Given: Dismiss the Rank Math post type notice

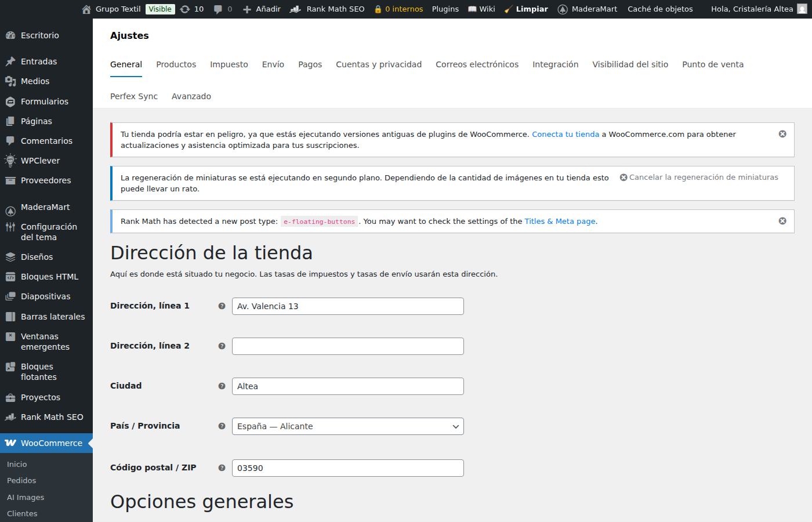Looking at the screenshot, I should point(782,221).
